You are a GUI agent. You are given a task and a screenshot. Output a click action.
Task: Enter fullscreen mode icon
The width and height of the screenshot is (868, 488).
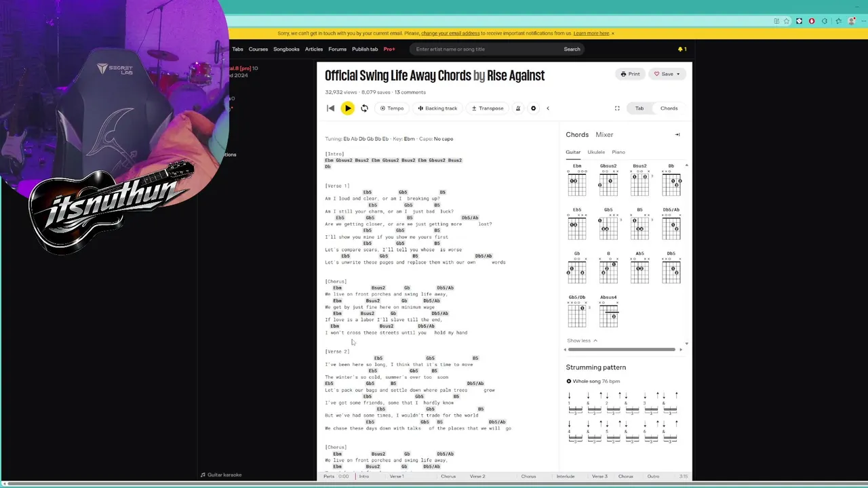coord(617,108)
